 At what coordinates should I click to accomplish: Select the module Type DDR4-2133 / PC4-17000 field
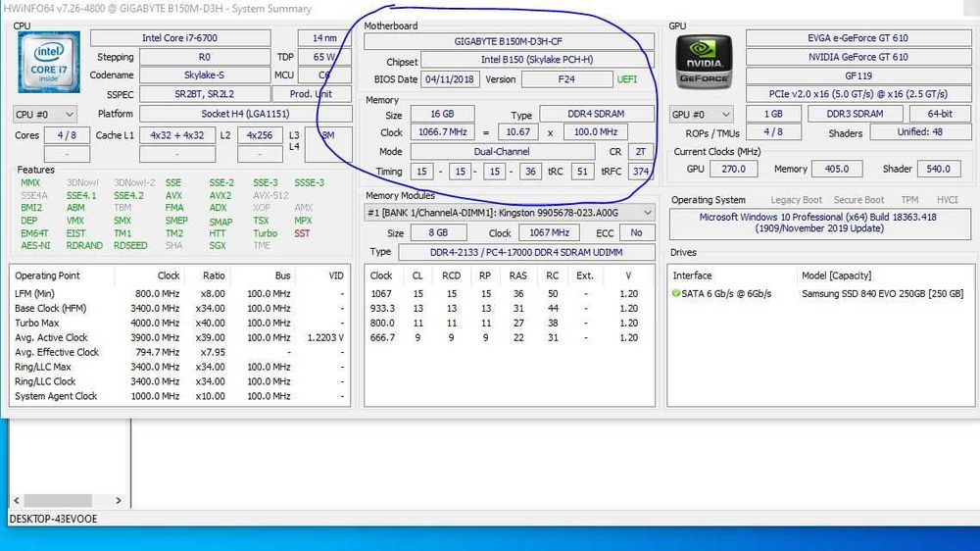526,252
